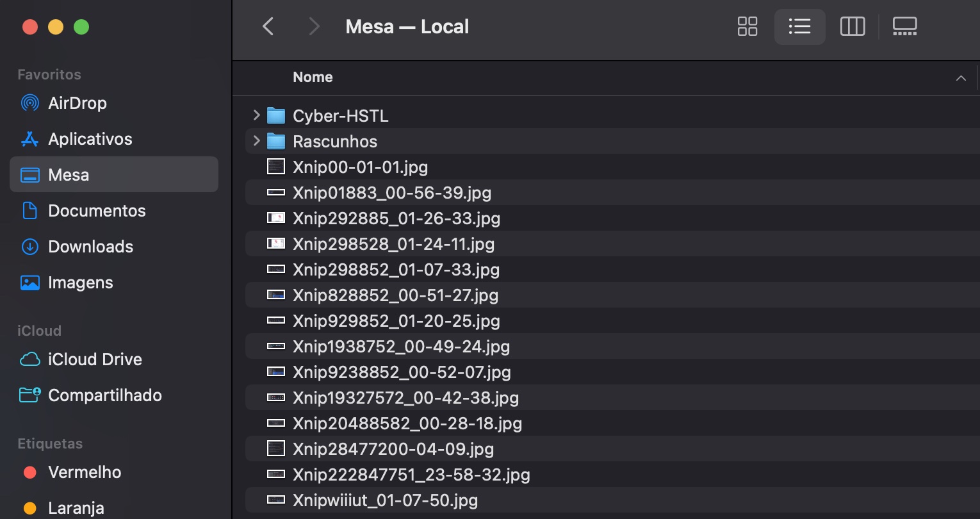The width and height of the screenshot is (980, 519).
Task: Open the Downloads folder icon
Action: coord(90,246)
